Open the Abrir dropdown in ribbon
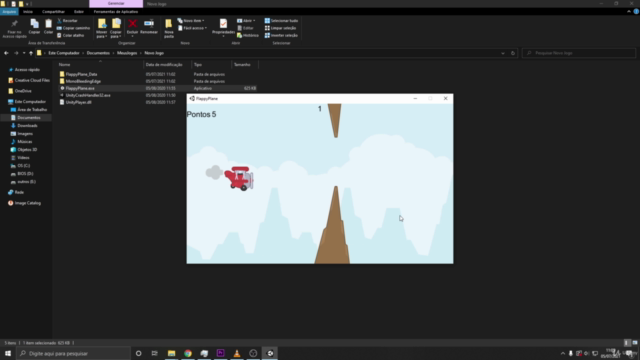Image resolution: width=640 pixels, height=360 pixels. pyautogui.click(x=246, y=20)
